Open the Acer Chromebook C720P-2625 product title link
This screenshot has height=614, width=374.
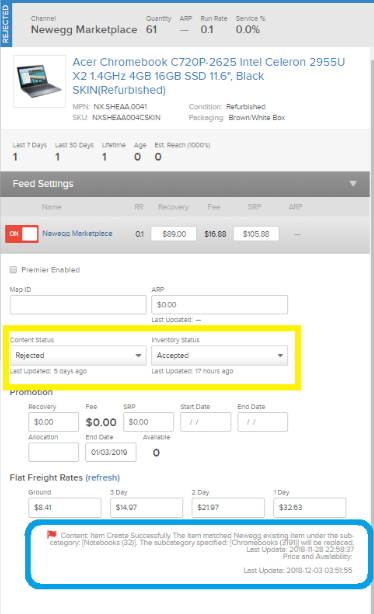point(209,76)
